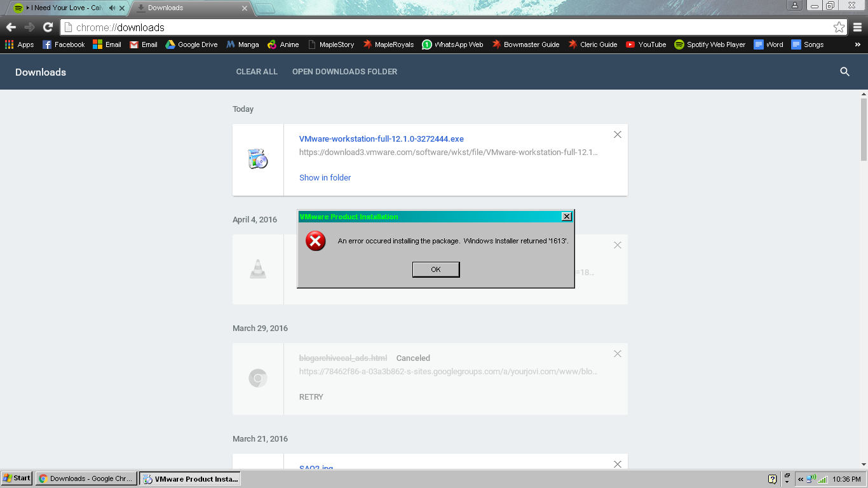Expand hidden system tray icons
The height and width of the screenshot is (488, 868).
(x=801, y=479)
